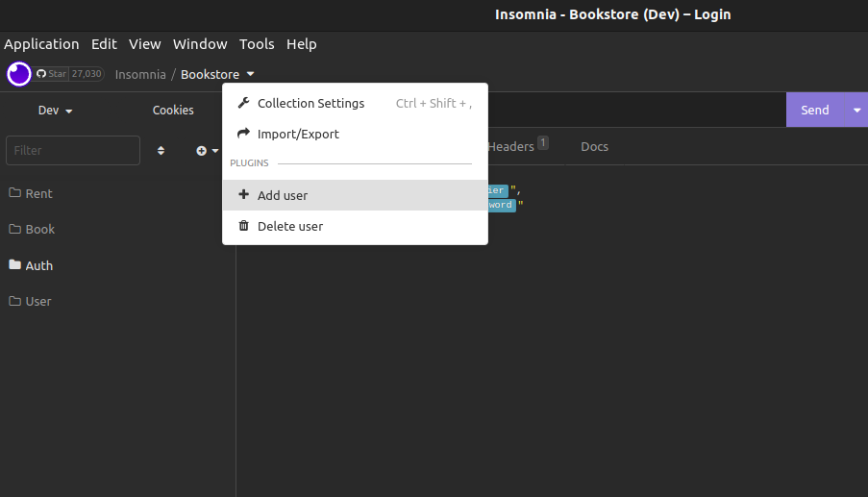Send the Login request
This screenshot has width=868, height=497.
(815, 111)
